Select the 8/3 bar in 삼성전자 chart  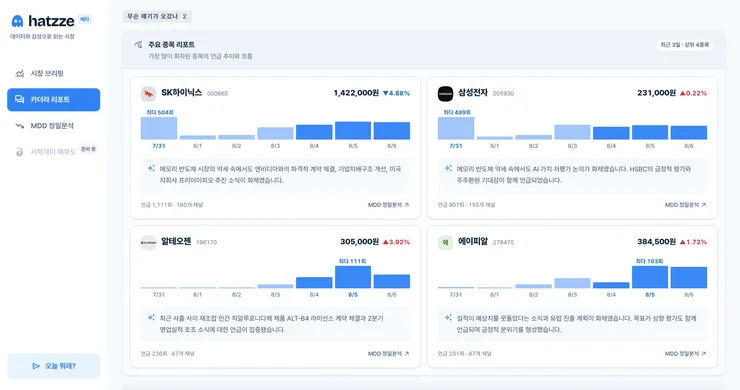(572, 132)
